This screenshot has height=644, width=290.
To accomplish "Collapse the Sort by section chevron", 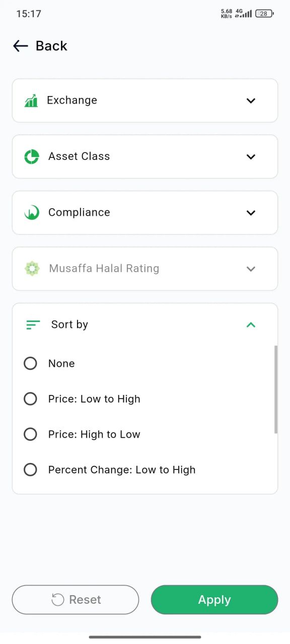I will tap(251, 325).
